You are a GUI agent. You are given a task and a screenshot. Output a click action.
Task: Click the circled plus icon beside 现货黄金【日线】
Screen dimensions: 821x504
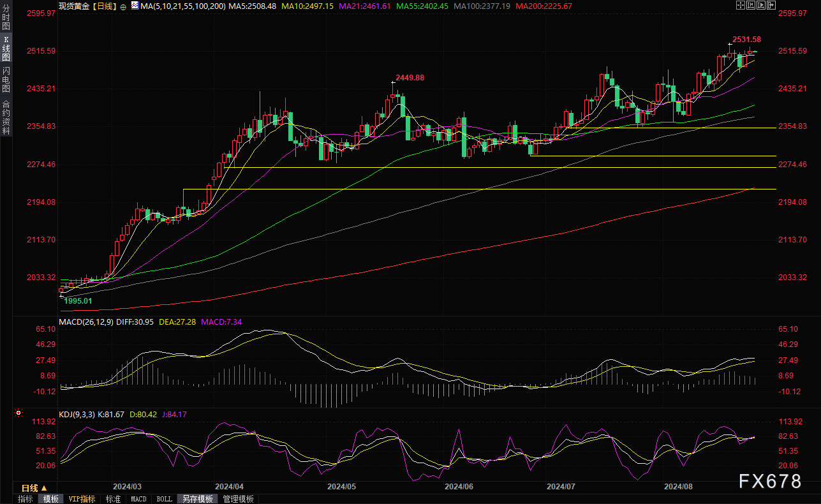123,6
